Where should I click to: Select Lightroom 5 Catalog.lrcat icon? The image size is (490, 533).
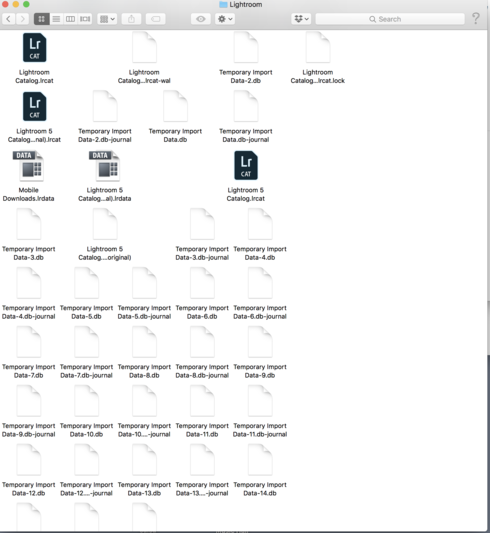click(246, 166)
